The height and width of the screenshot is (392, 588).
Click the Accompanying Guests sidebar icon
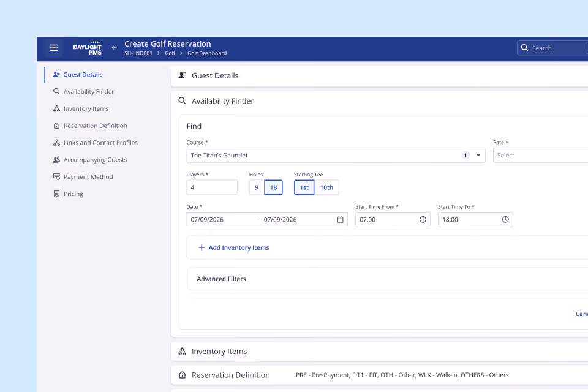click(56, 160)
